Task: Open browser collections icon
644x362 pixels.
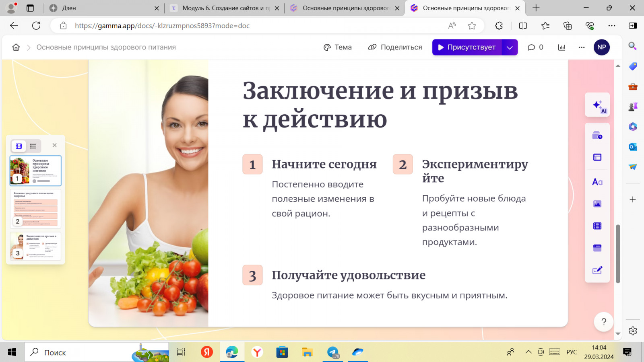Action: point(568,26)
